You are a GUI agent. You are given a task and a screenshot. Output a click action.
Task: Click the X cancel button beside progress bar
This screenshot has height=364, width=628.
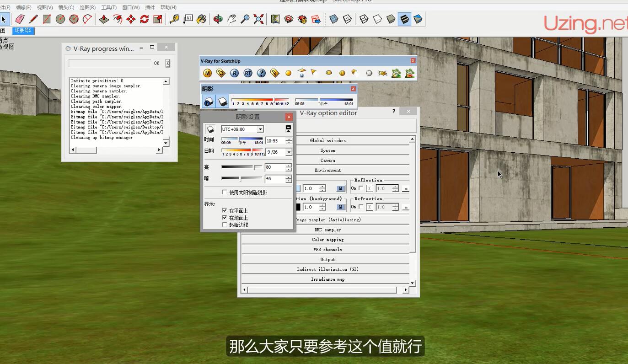(168, 63)
